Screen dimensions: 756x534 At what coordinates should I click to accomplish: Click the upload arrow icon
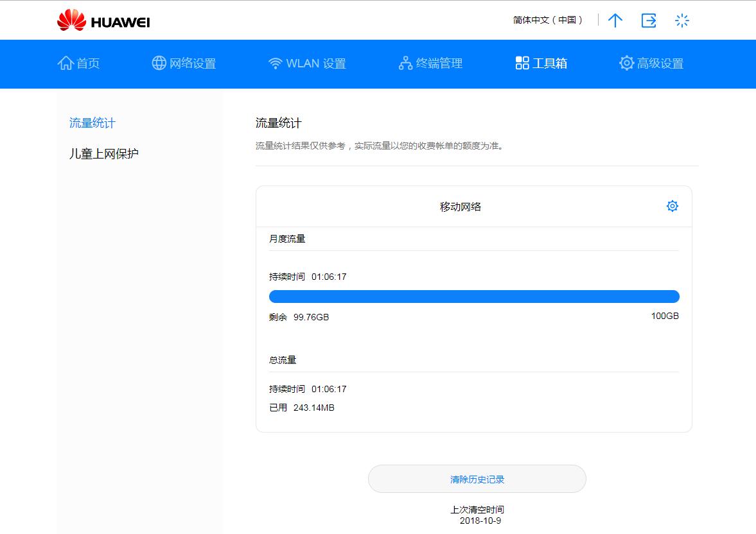click(615, 20)
